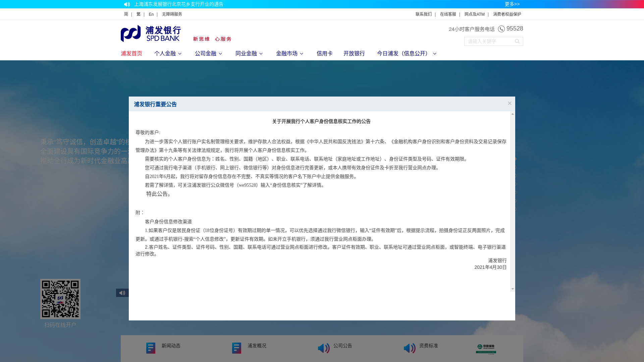
Task: Click the date 2021年4月30日 in the notice
Action: pos(490,267)
